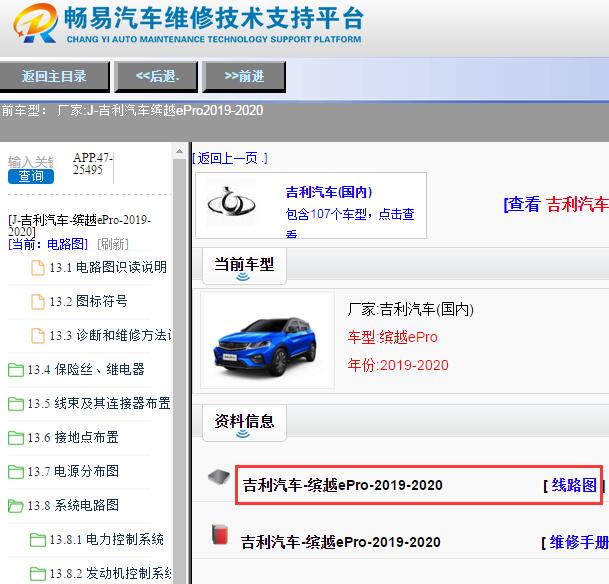Click the page icon for 13.3 诊断和维修方法
The height and width of the screenshot is (584, 609).
tap(38, 335)
